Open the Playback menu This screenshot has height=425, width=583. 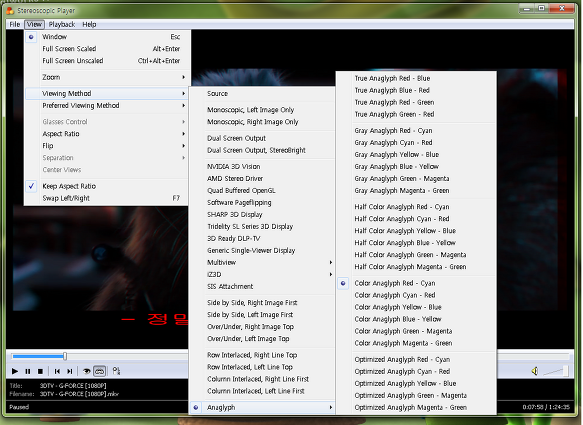[x=62, y=25]
